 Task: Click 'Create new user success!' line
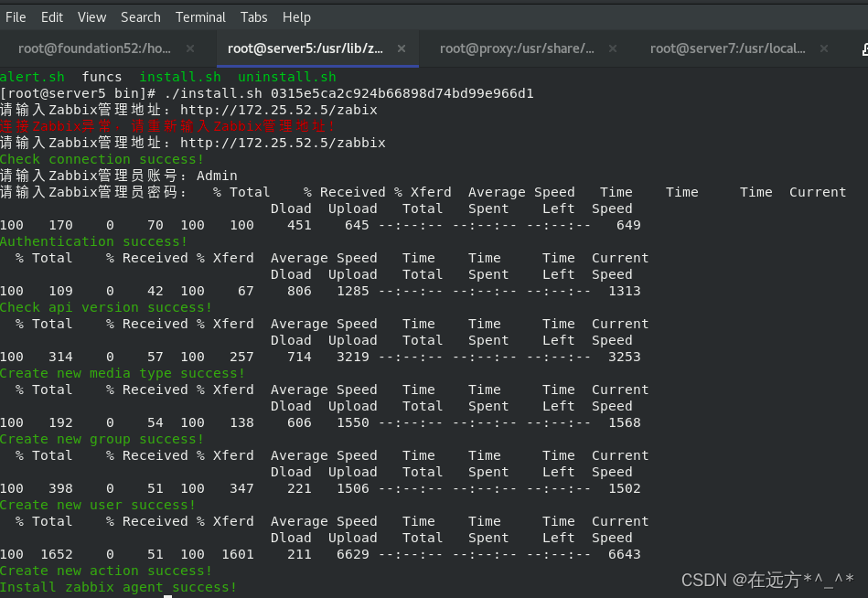click(x=98, y=505)
